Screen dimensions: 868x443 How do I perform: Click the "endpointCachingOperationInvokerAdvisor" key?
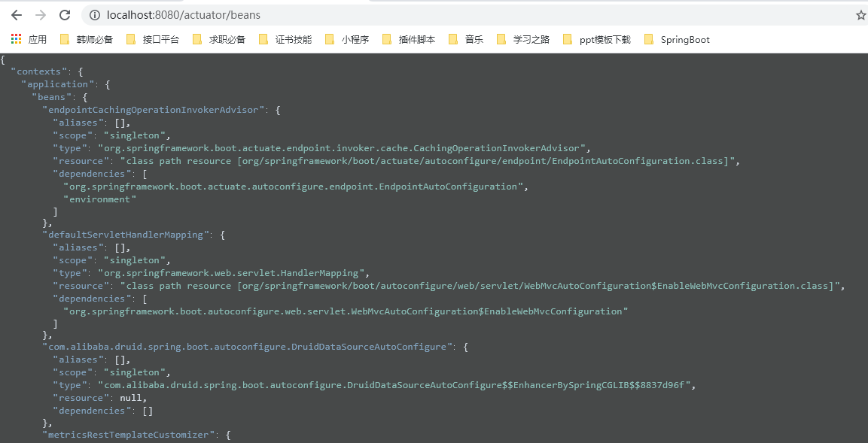[153, 110]
